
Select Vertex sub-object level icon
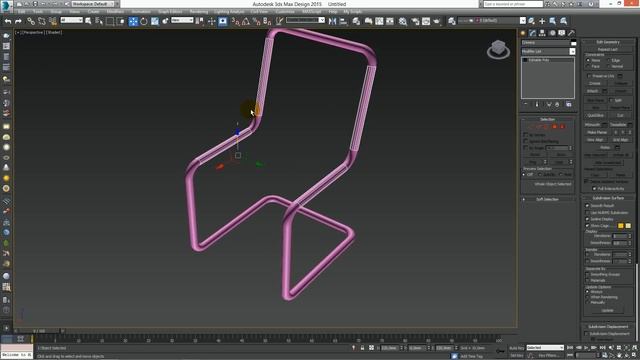click(531, 127)
